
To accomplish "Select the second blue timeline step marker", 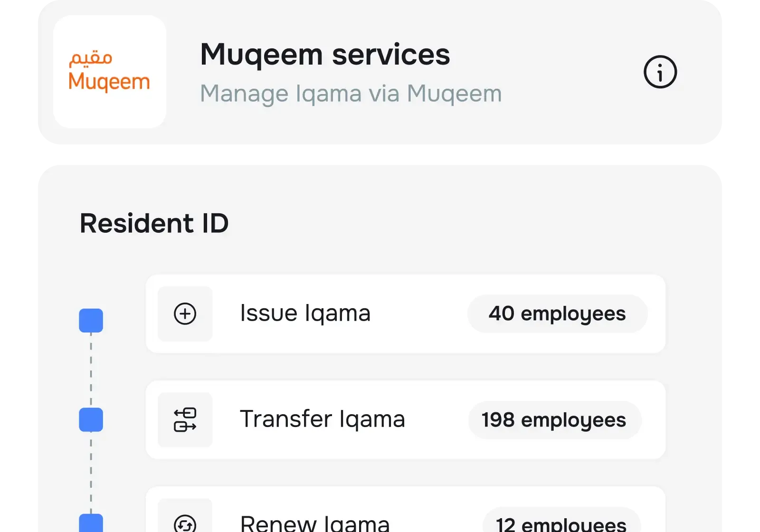I will coord(91,420).
